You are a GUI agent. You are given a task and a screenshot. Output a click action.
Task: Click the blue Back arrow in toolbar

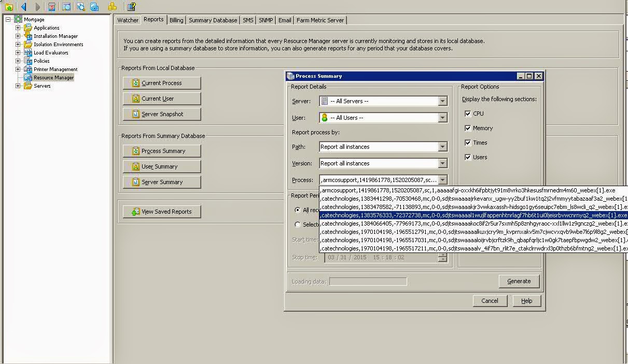23,7
